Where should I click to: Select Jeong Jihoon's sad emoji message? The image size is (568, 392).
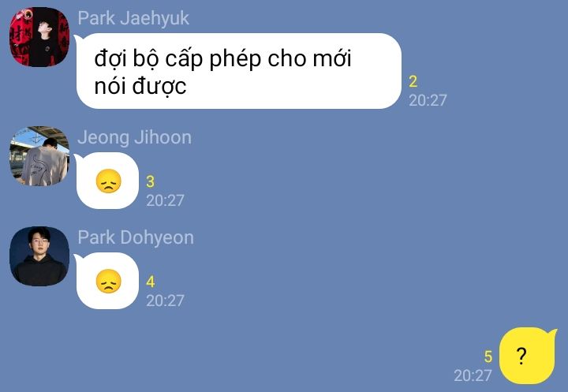coord(107,181)
